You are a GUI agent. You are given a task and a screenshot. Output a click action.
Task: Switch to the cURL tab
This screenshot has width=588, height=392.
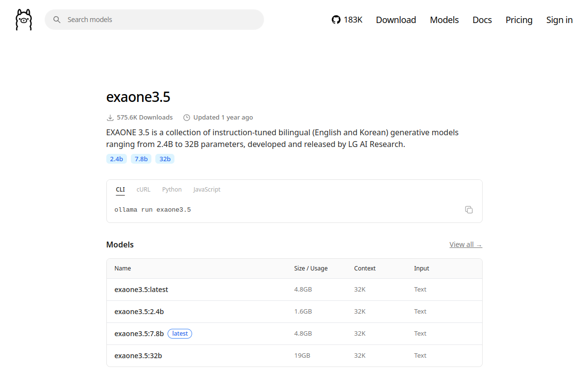coord(144,190)
